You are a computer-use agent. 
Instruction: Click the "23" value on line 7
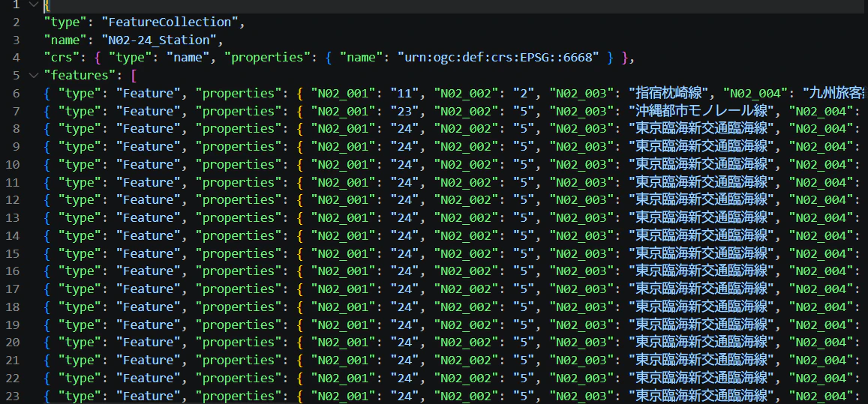click(x=404, y=111)
